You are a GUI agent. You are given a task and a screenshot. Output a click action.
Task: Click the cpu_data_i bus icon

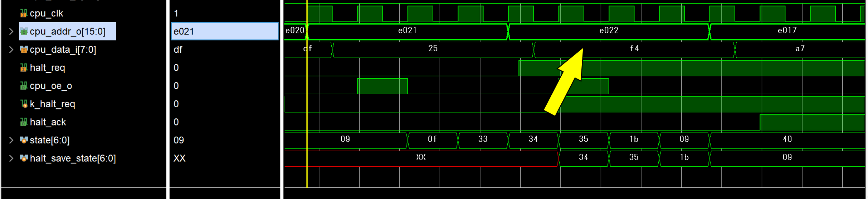point(24,49)
